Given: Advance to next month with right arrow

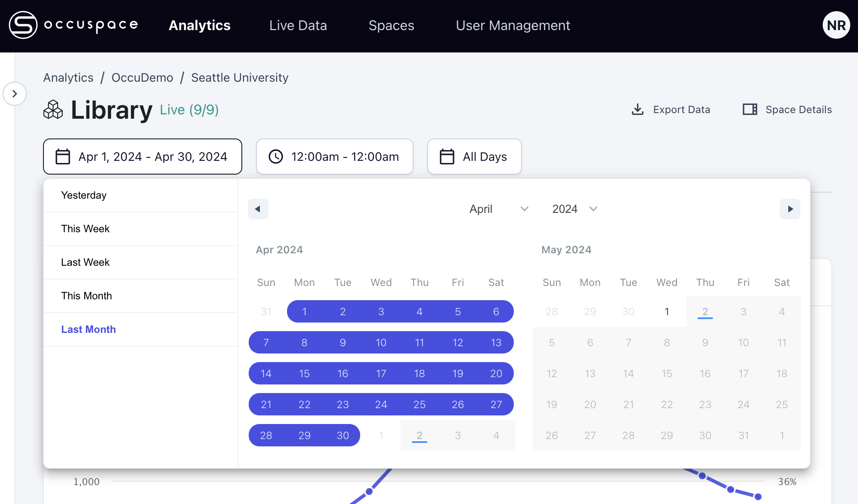Looking at the screenshot, I should pyautogui.click(x=790, y=209).
